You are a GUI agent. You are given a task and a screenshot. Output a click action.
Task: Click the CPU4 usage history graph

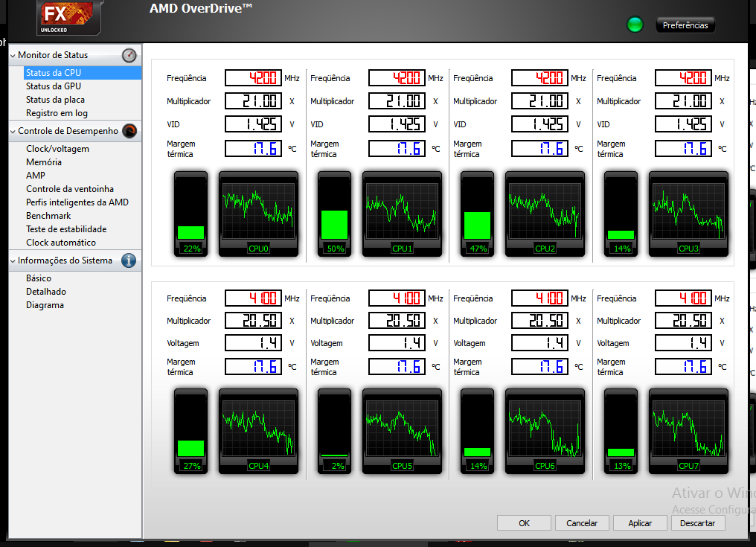pyautogui.click(x=258, y=431)
